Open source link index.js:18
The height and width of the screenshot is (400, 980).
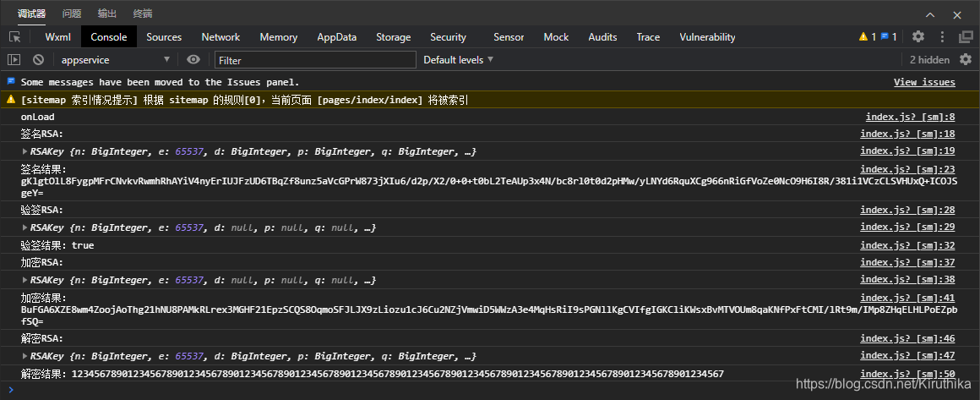(x=907, y=134)
